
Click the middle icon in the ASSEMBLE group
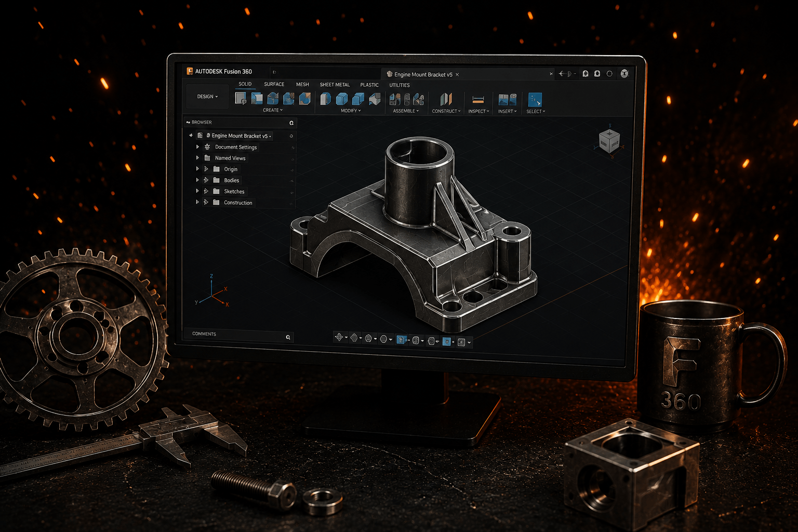407,99
